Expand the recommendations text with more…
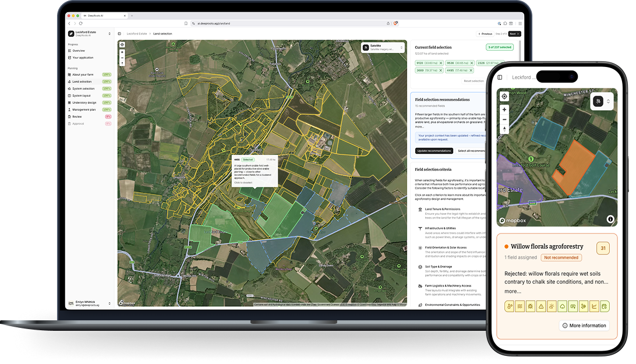 coord(419,126)
